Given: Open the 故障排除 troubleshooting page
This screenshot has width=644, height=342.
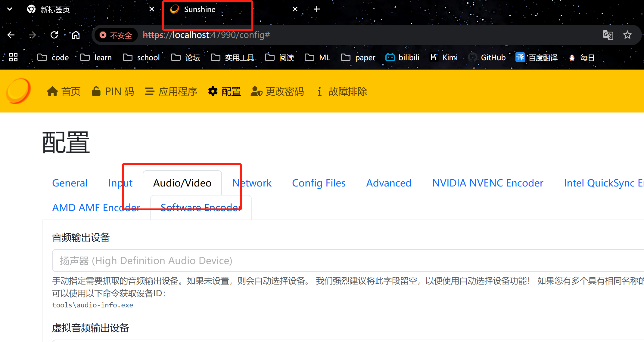Looking at the screenshot, I should [x=342, y=91].
